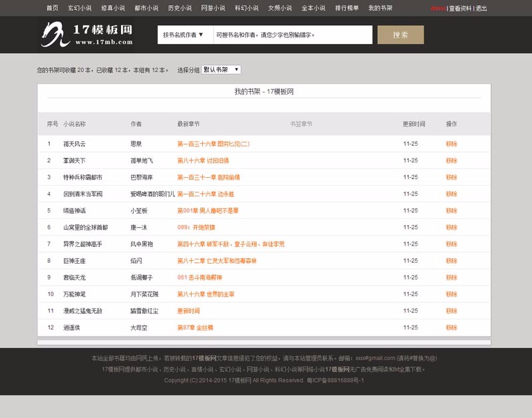The width and height of the screenshot is (532, 418).
Task: Open novel 异界之超神高手
Action: click(82, 244)
